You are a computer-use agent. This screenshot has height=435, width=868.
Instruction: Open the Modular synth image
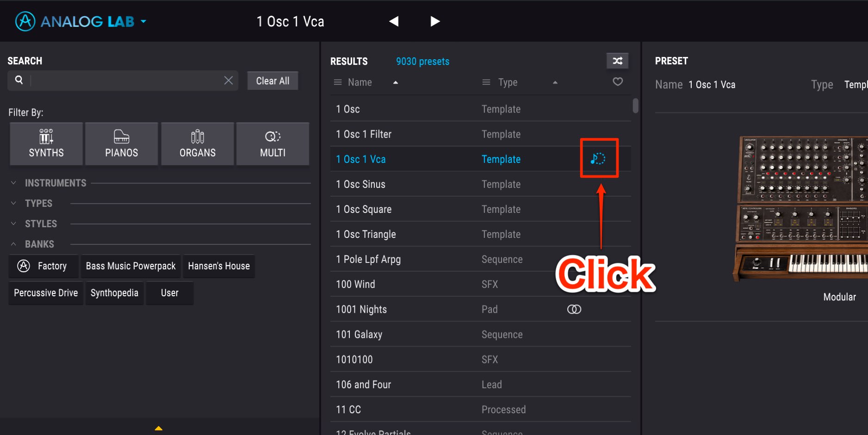coord(801,208)
